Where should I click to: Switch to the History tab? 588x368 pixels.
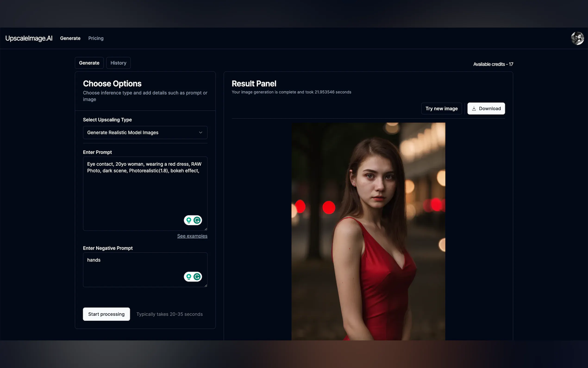point(118,63)
